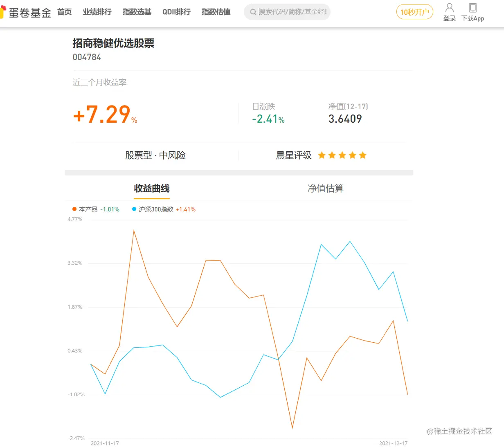The height and width of the screenshot is (447, 504).
Task: Click the 10秒开户 button
Action: coord(415,12)
